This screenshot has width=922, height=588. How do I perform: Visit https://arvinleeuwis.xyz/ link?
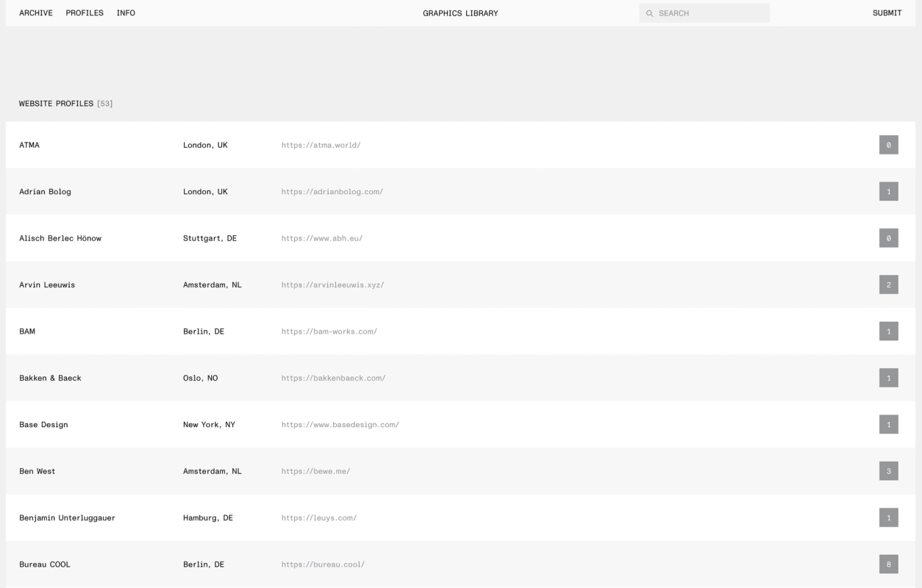coord(332,285)
